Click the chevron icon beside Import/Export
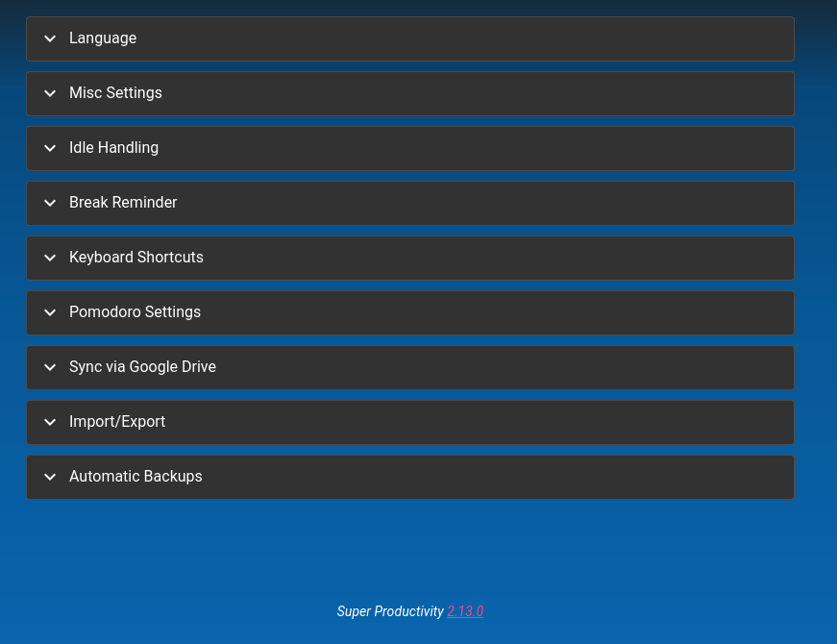Screen dimensions: 837x644 [x=49, y=422]
